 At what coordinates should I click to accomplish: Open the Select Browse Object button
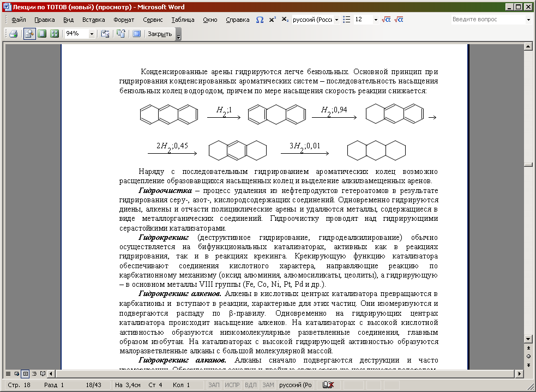point(528,357)
